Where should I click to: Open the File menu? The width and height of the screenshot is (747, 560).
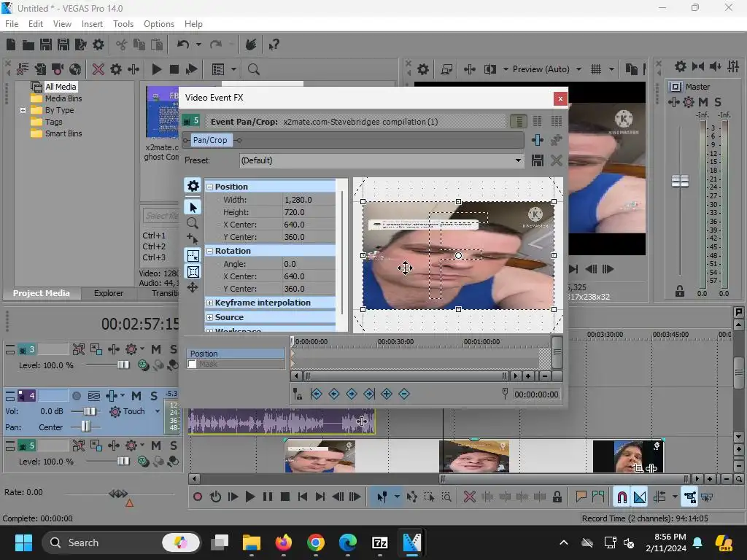(12, 24)
